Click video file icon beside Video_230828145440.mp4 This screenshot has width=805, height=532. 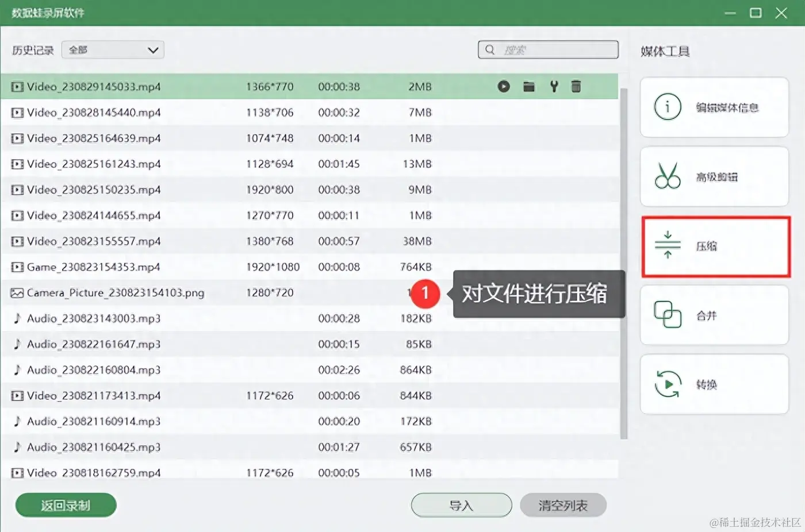[17, 113]
